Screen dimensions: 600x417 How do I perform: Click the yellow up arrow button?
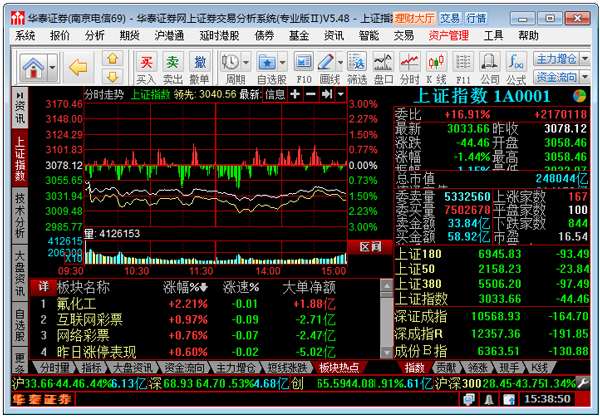112,59
